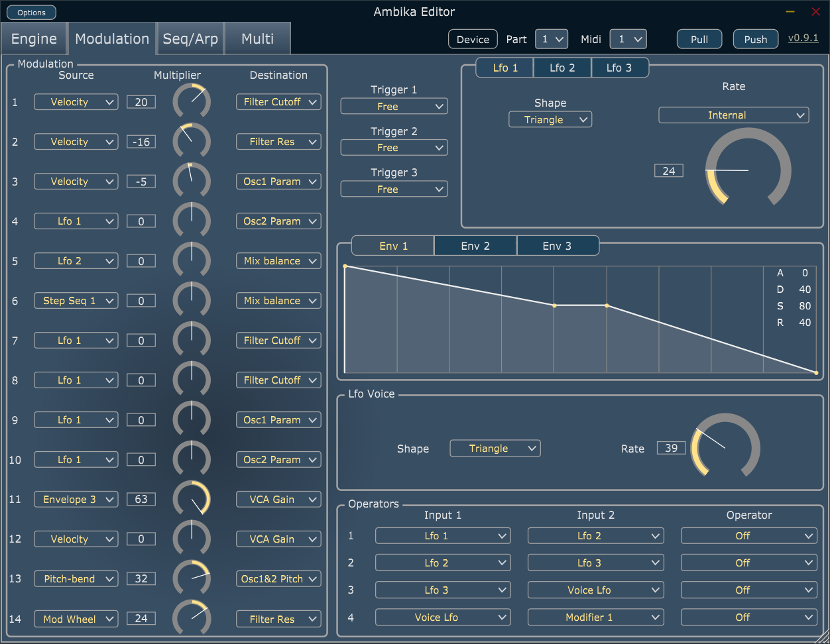
Task: Select the Lfo 3 tab
Action: tap(619, 68)
